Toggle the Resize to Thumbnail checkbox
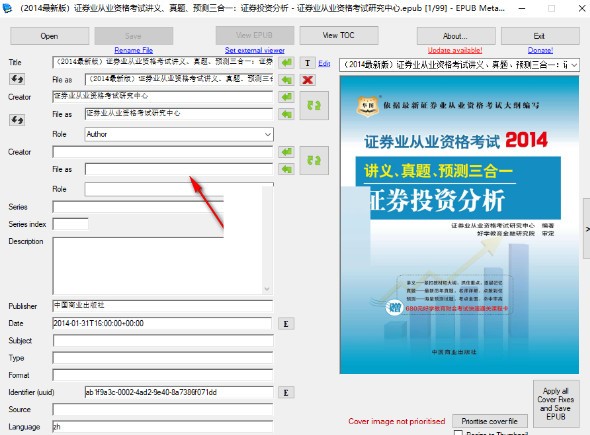 [x=458, y=433]
